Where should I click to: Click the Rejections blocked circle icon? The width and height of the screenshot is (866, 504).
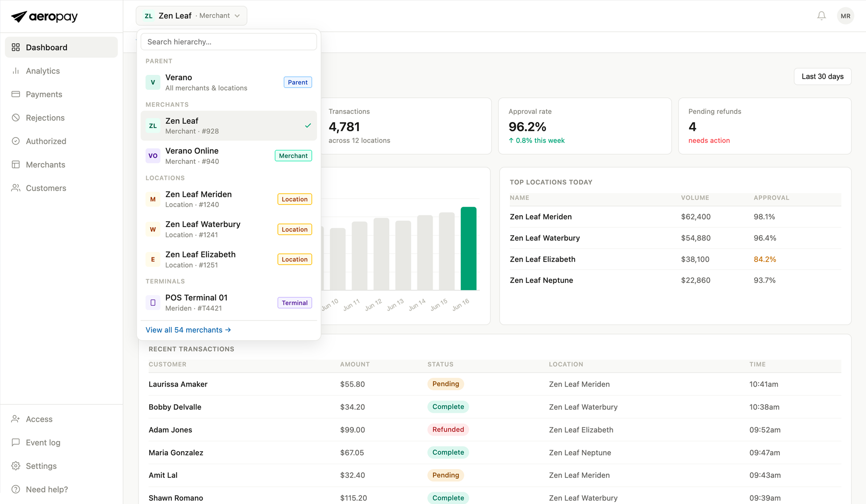click(16, 118)
